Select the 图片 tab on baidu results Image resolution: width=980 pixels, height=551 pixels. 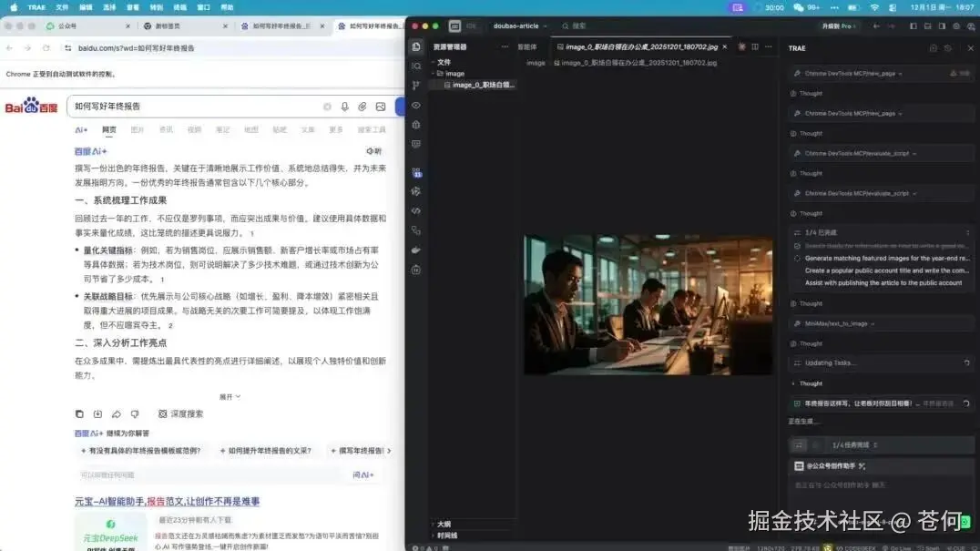(x=138, y=130)
